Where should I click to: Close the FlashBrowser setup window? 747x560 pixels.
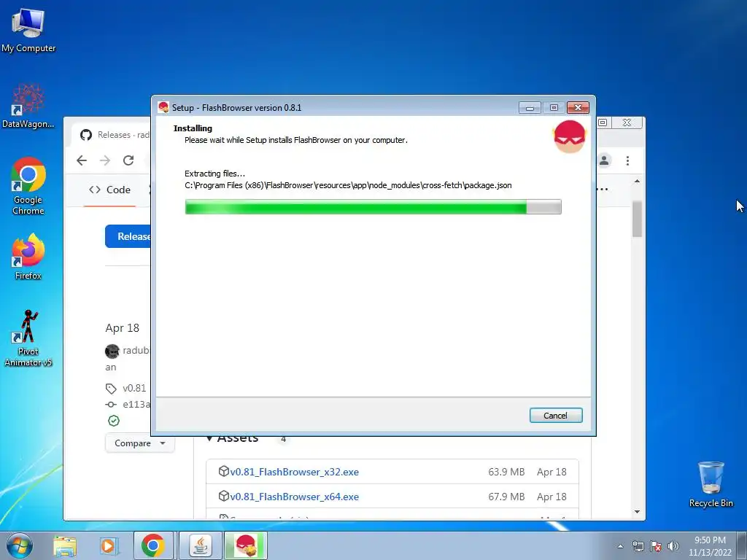578,108
